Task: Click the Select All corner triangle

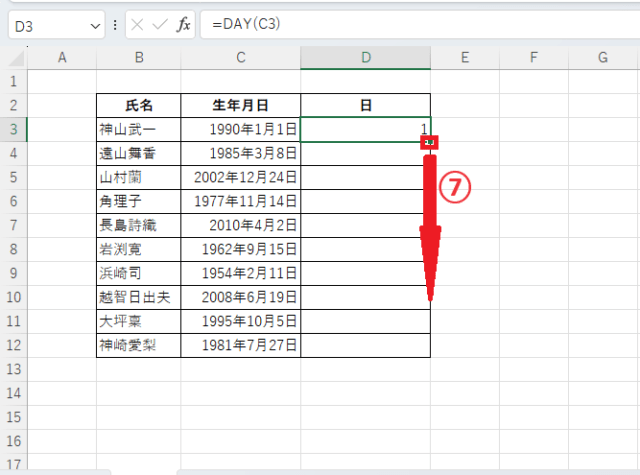Action: pyautogui.click(x=14, y=58)
